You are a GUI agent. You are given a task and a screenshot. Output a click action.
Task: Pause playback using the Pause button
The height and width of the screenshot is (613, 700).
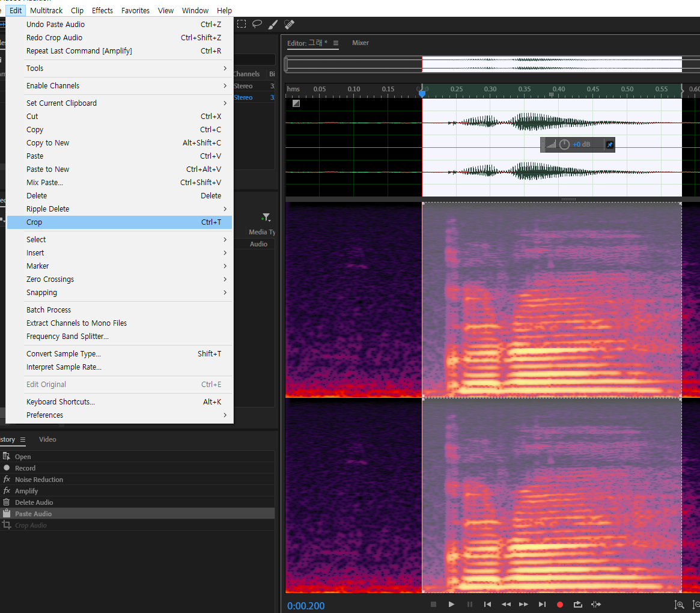tap(470, 605)
